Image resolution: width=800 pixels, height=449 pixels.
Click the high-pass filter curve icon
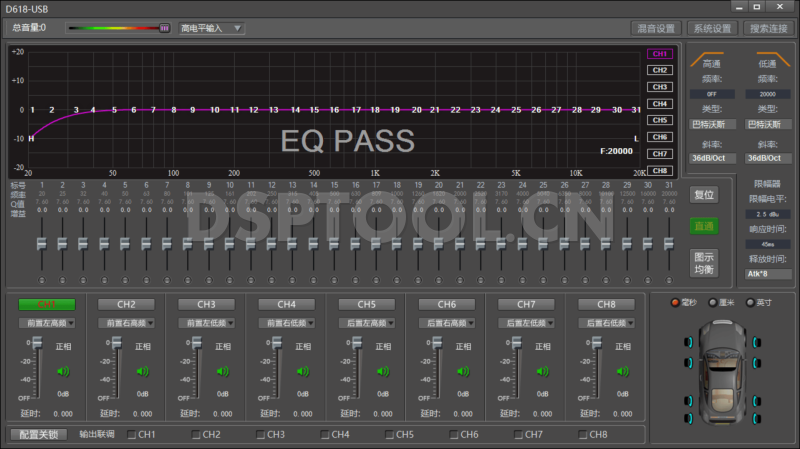710,60
